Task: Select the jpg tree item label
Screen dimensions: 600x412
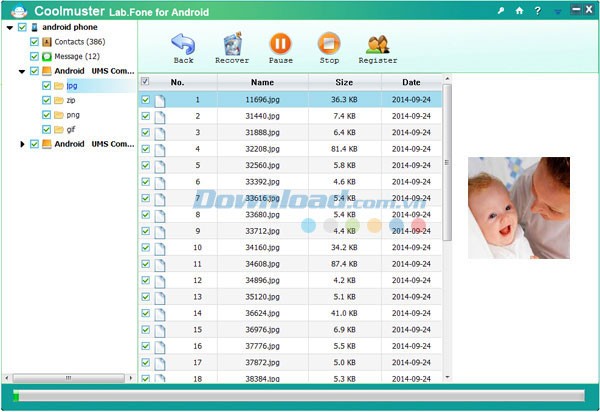Action: 72,86
